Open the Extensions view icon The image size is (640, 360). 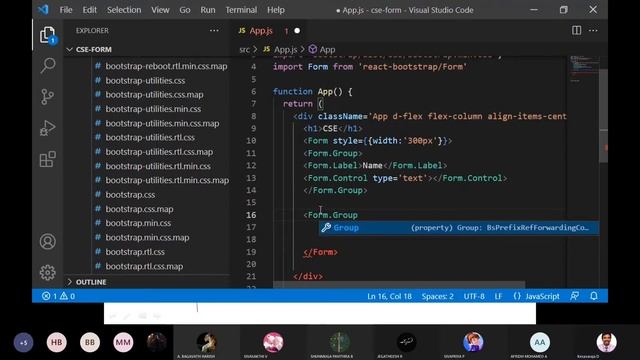48,159
